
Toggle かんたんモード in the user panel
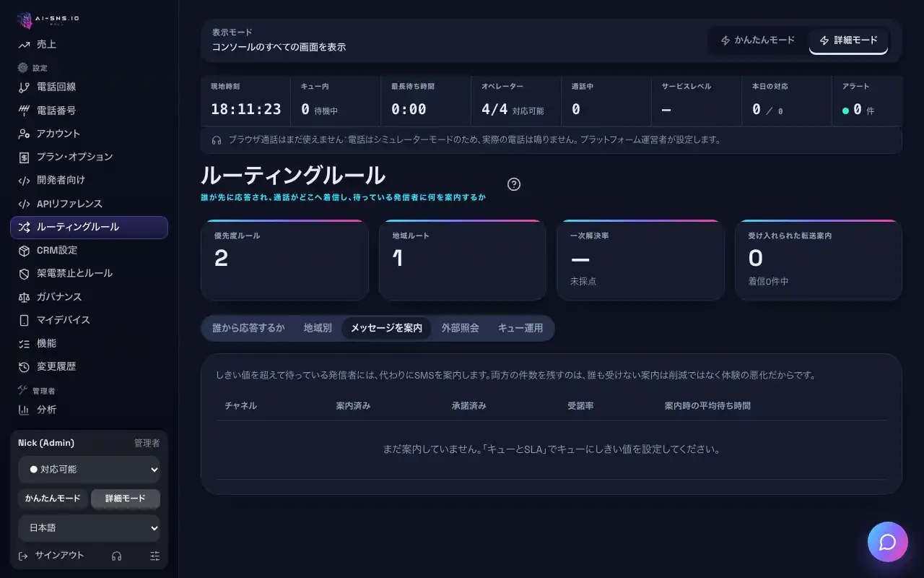(x=53, y=499)
